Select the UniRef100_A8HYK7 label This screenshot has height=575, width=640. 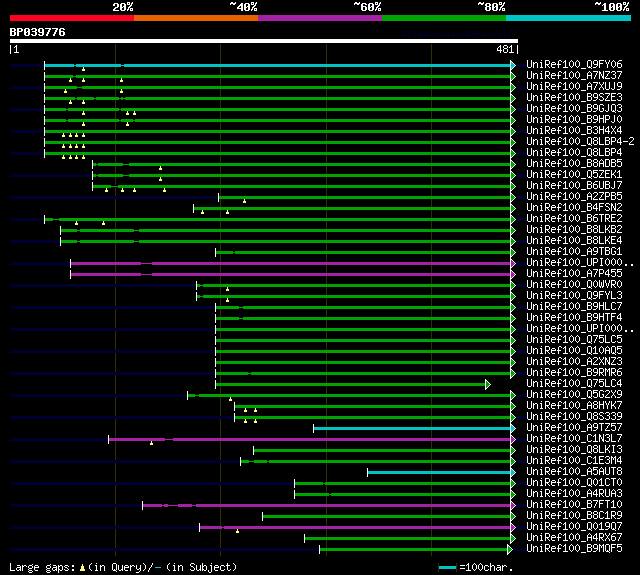click(574, 406)
